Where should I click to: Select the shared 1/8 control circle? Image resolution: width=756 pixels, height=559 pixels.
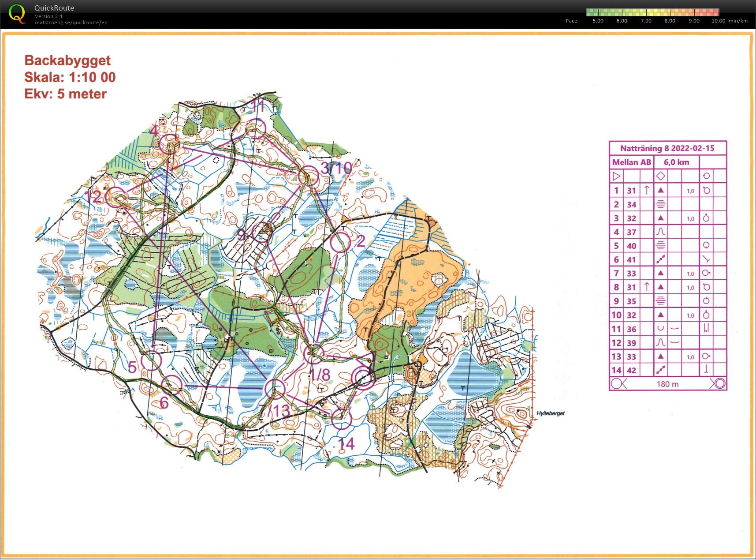coord(314,355)
